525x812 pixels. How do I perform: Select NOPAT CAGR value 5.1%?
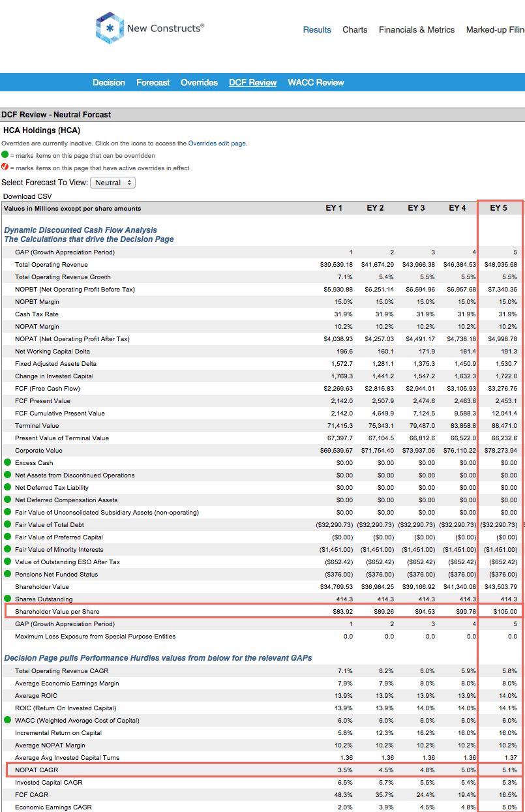511,770
